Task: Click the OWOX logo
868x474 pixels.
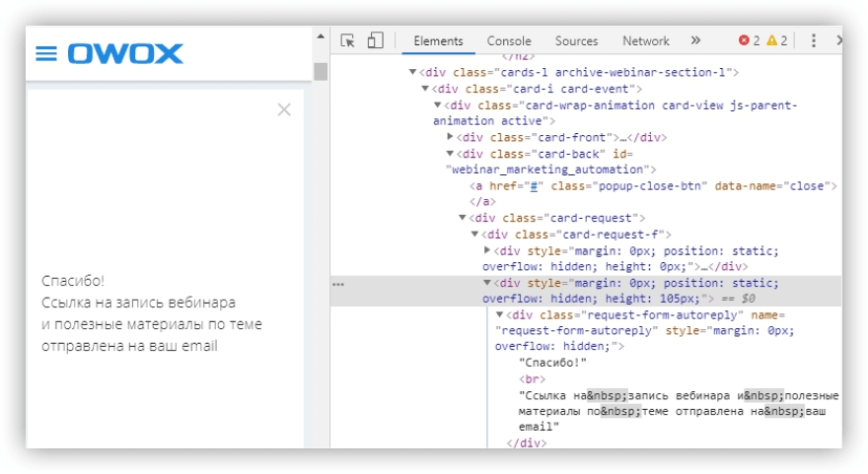Action: point(124,53)
